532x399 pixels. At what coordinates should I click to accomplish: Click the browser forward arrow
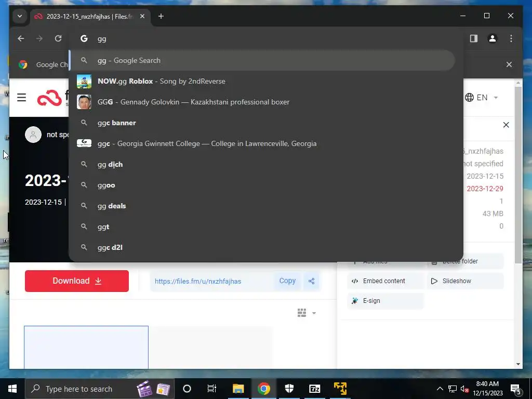click(x=39, y=38)
